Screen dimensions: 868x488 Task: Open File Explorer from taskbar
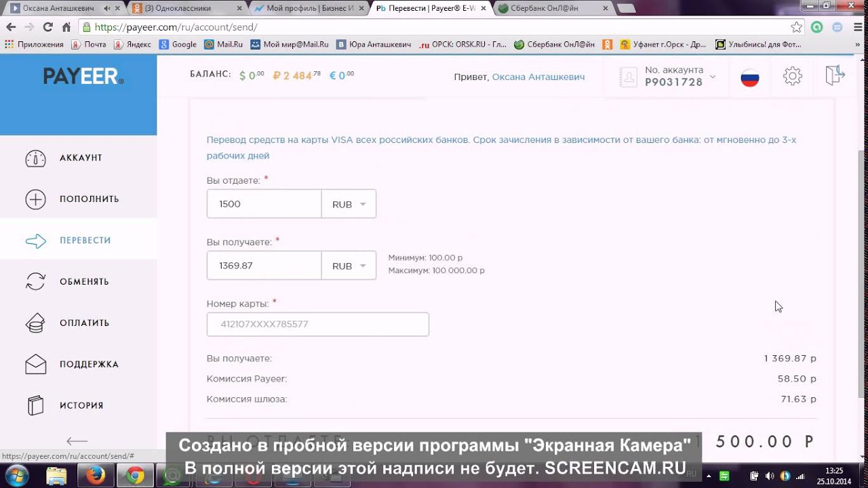point(57,476)
